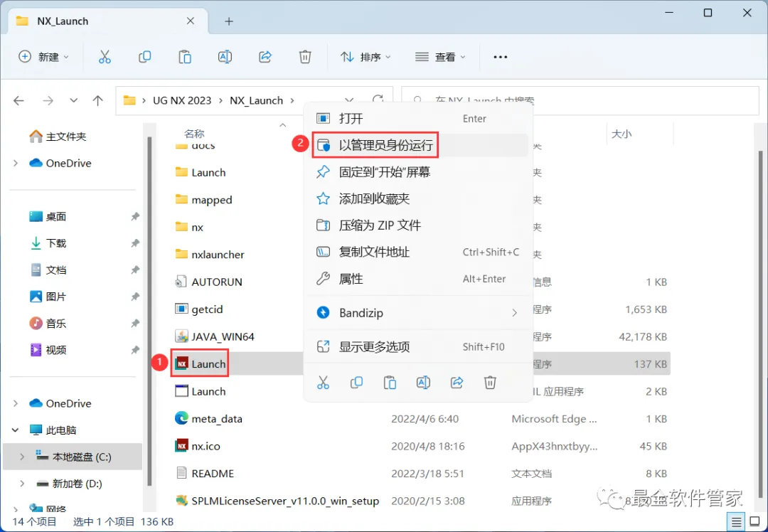Choose 添加到收藏夹 in context menu
768x532 pixels.
[x=418, y=198]
